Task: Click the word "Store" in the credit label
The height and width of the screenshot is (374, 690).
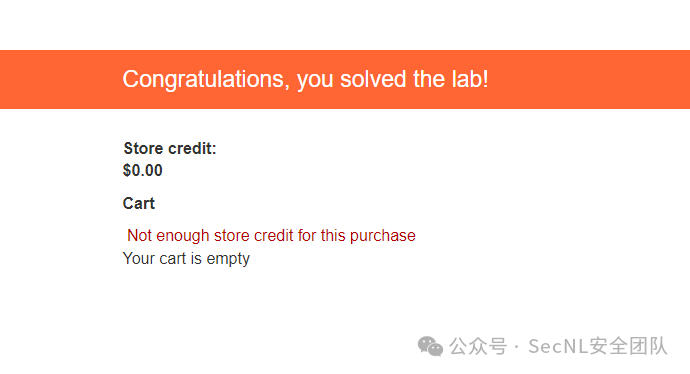Action: (x=143, y=149)
